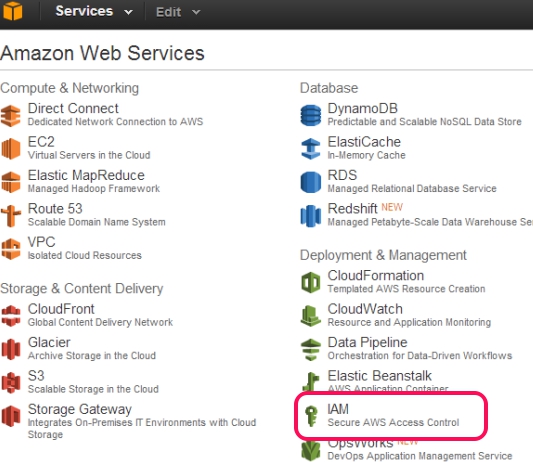Open the Redshift service link

(352, 208)
